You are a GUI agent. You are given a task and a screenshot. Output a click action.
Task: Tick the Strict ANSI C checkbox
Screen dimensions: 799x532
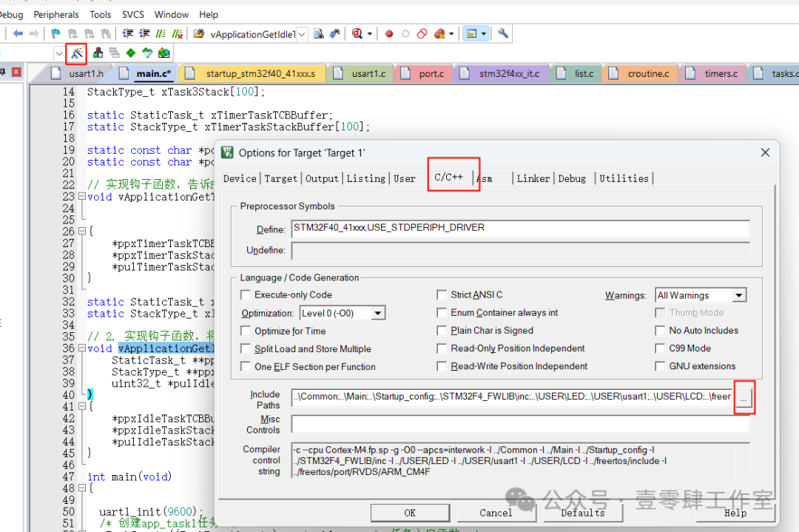coord(441,294)
